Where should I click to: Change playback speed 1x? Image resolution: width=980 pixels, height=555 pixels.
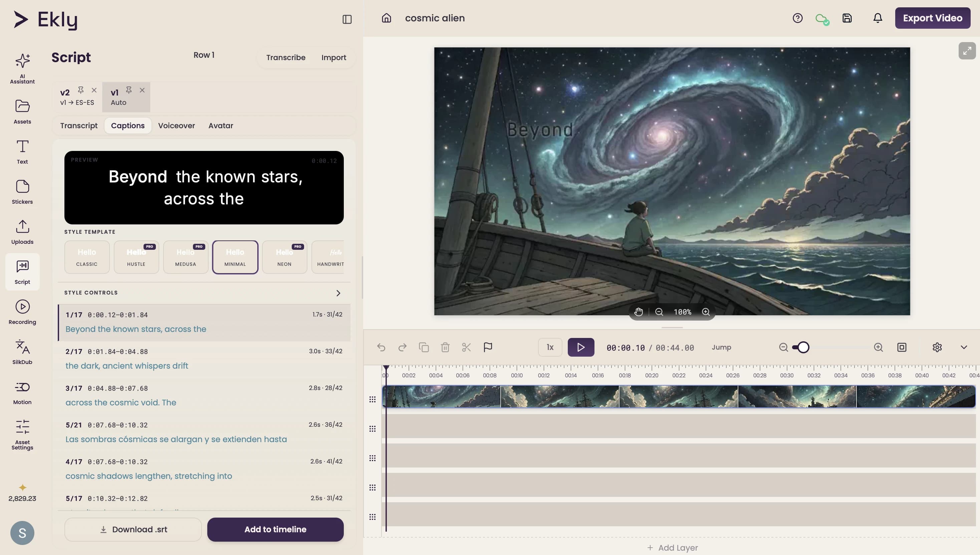point(550,347)
